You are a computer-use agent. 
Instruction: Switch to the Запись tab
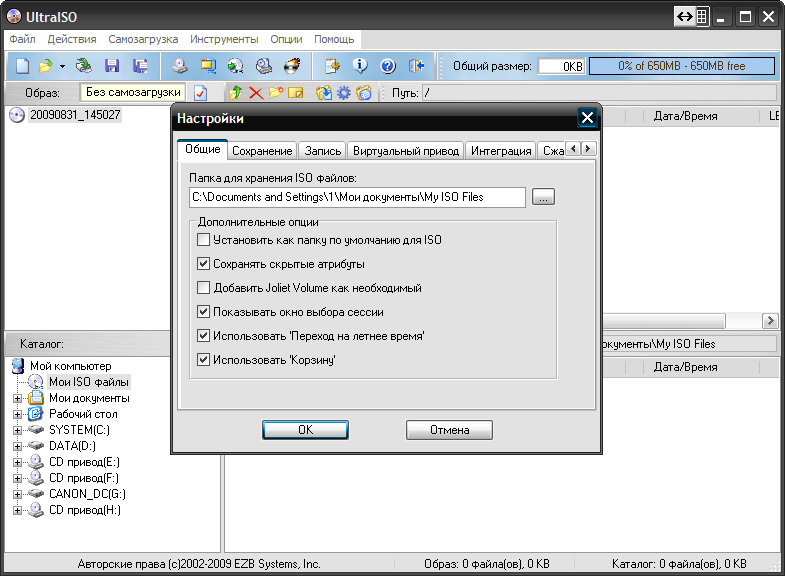tap(323, 151)
